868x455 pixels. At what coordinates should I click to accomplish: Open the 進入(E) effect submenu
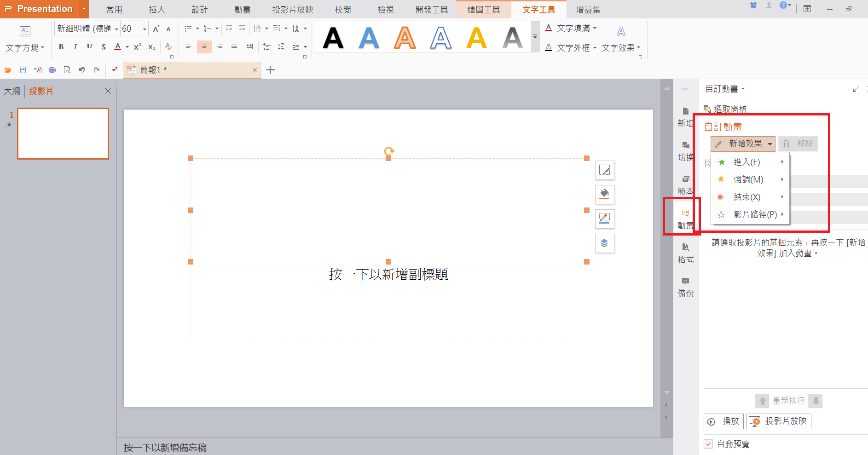[750, 162]
